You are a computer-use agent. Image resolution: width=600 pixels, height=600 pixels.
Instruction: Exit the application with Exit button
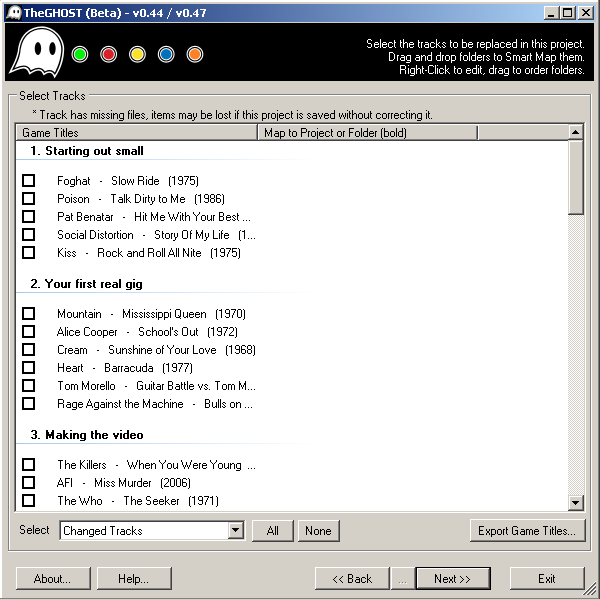547,579
